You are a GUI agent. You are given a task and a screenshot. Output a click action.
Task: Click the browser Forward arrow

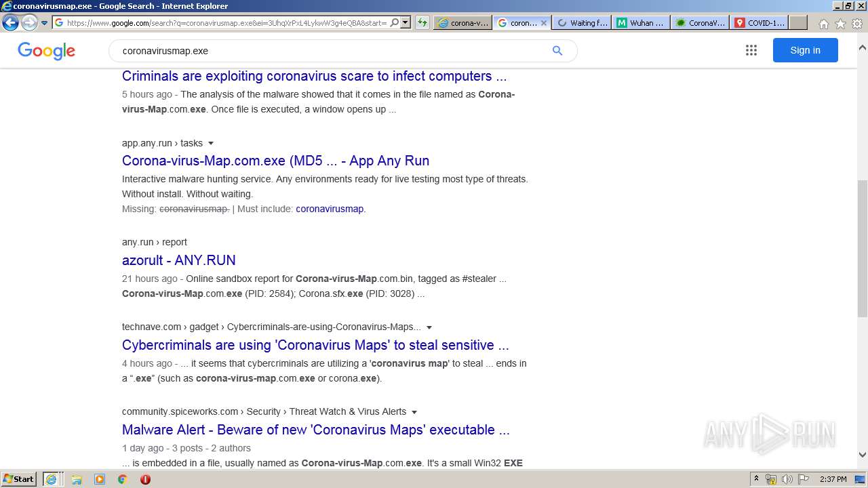[x=29, y=22]
